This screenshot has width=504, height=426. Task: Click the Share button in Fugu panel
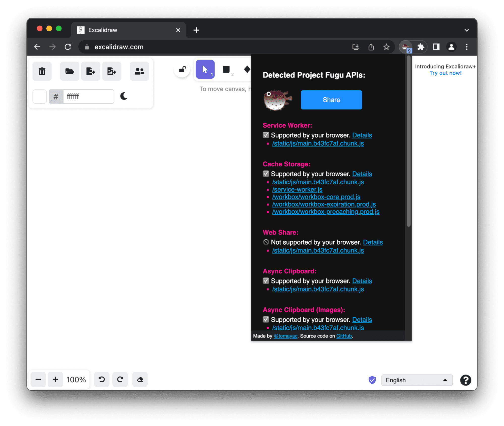331,100
